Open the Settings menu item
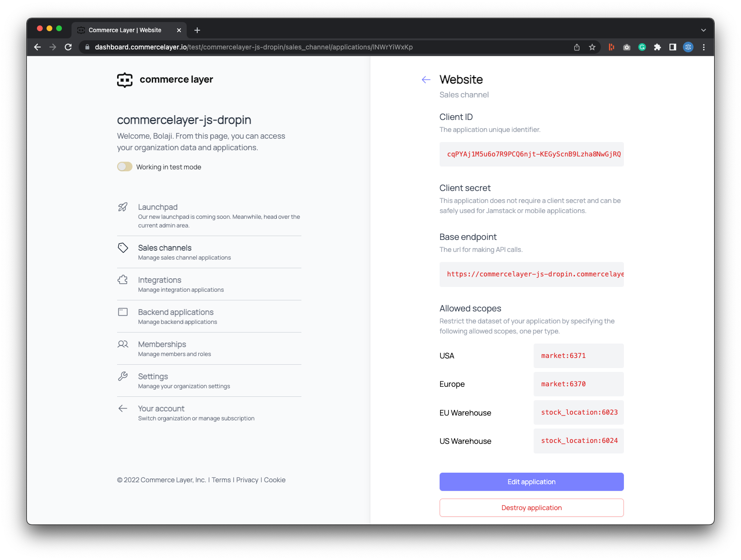Image resolution: width=741 pixels, height=560 pixels. click(x=209, y=381)
